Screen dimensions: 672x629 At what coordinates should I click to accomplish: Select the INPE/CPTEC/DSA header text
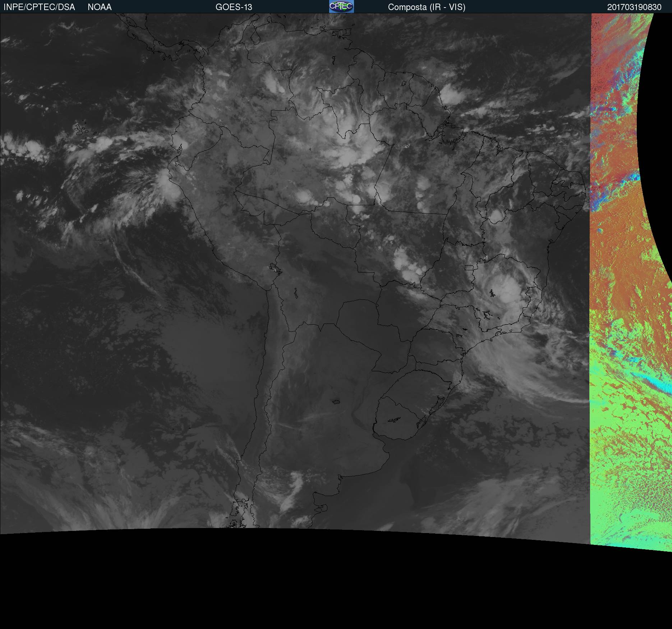[x=39, y=7]
